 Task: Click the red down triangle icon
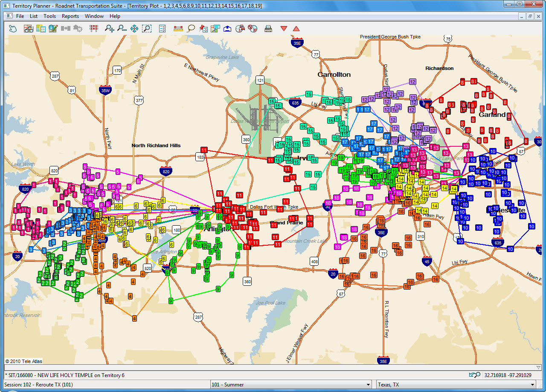click(284, 29)
